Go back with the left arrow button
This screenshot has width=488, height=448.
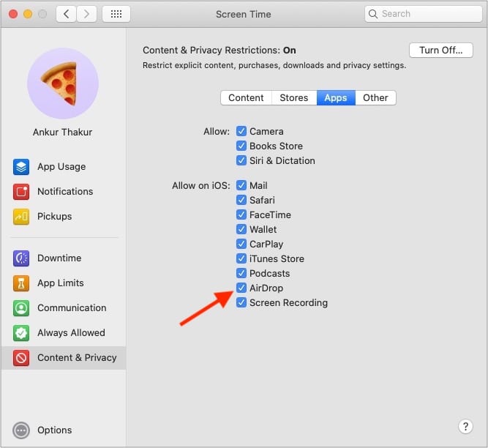point(67,14)
